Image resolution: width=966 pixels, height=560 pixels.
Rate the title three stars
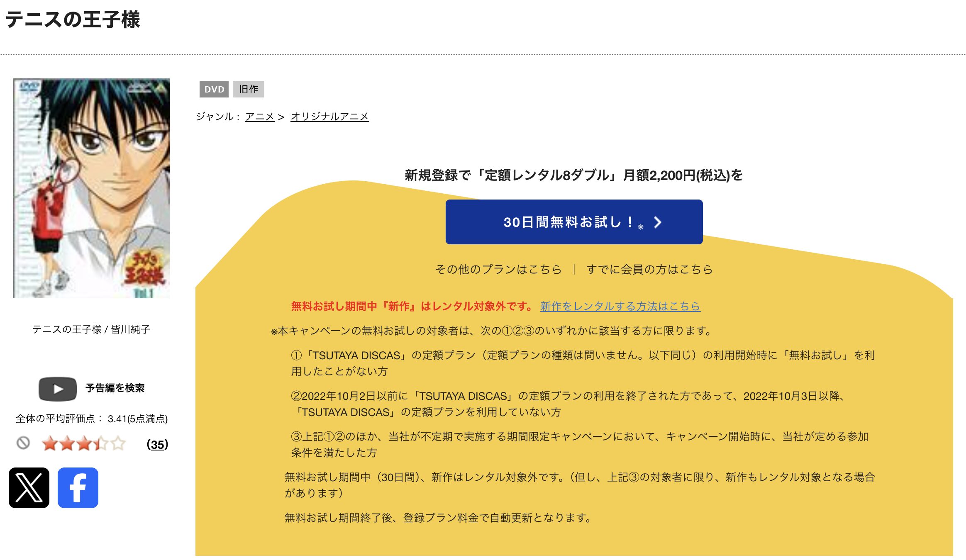click(x=84, y=444)
